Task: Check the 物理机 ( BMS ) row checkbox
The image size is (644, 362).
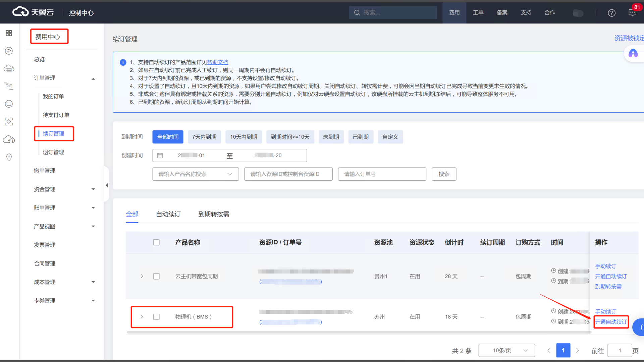Action: (x=156, y=317)
